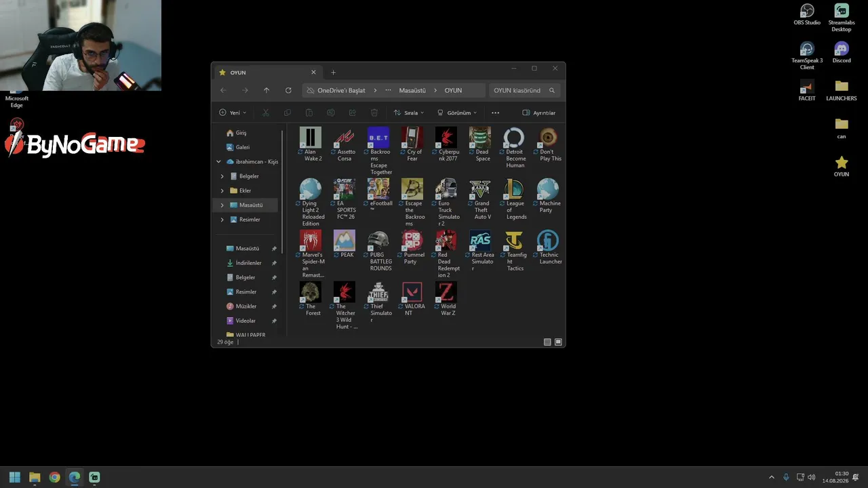Screen dimensions: 868x488
Task: Expand the hidden breadcrumb path (ellipsis)
Action: (388, 90)
